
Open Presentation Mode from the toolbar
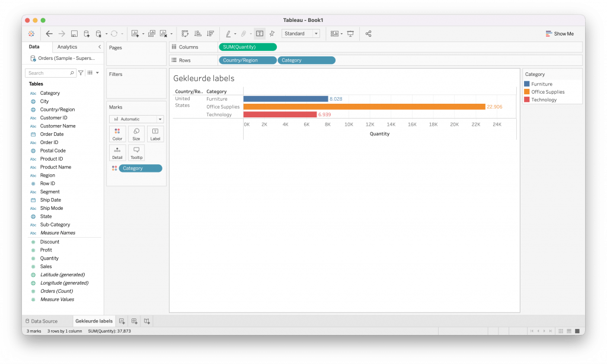pos(350,34)
